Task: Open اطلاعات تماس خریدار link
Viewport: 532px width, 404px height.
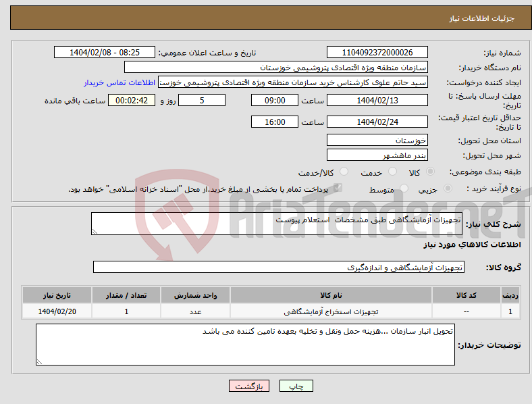Action: pos(119,82)
